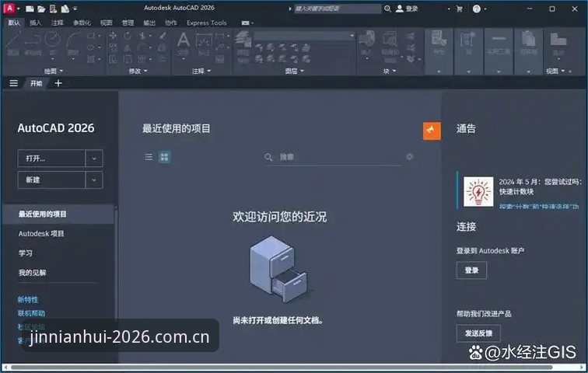Image resolution: width=588 pixels, height=373 pixels.
Task: Open the 新特性 link
Action: click(x=28, y=300)
